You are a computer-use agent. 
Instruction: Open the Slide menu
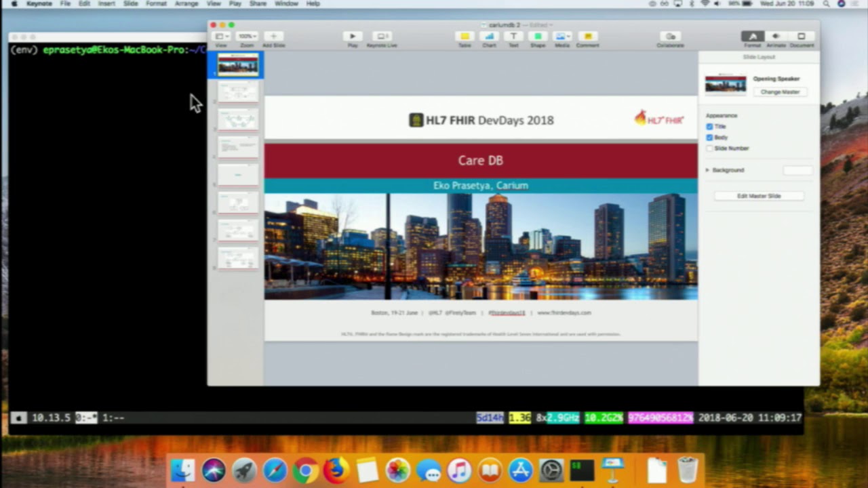pyautogui.click(x=130, y=4)
